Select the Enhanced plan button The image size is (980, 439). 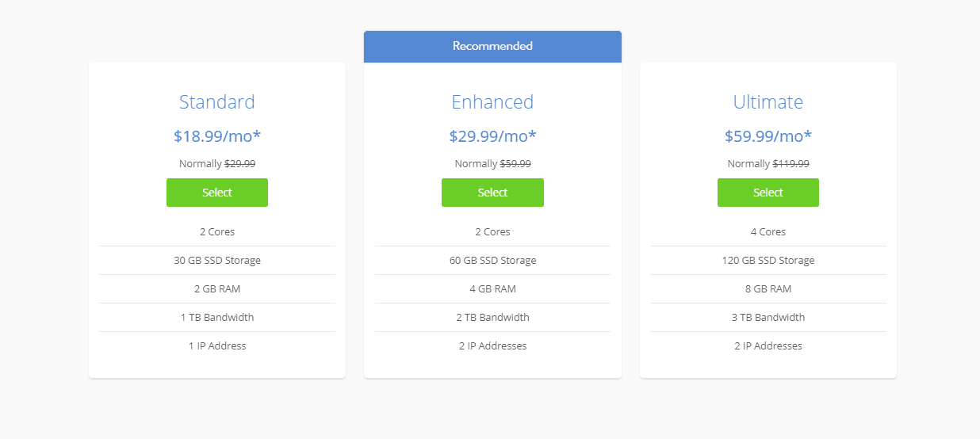492,193
